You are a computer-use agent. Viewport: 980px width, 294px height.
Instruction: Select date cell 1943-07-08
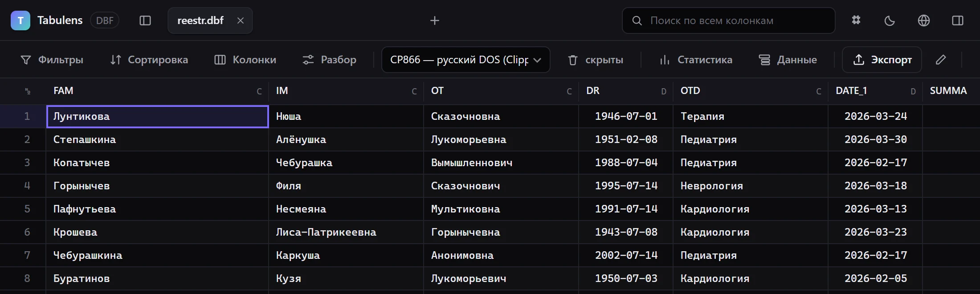click(x=626, y=232)
